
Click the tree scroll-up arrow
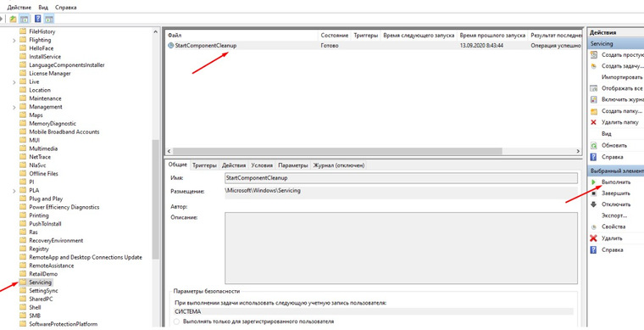[x=155, y=31]
